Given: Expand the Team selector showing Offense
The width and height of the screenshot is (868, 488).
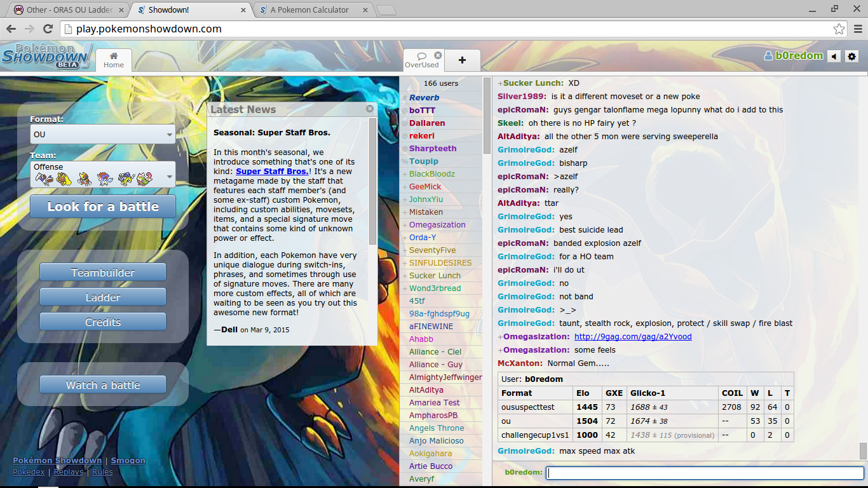Looking at the screenshot, I should pos(103,174).
